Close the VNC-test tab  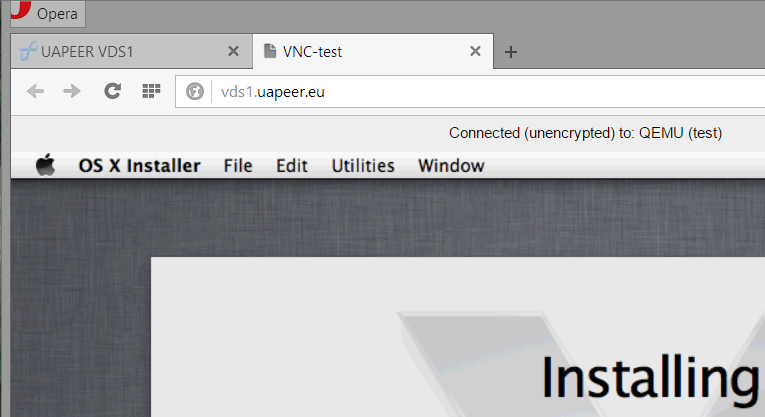coord(475,51)
